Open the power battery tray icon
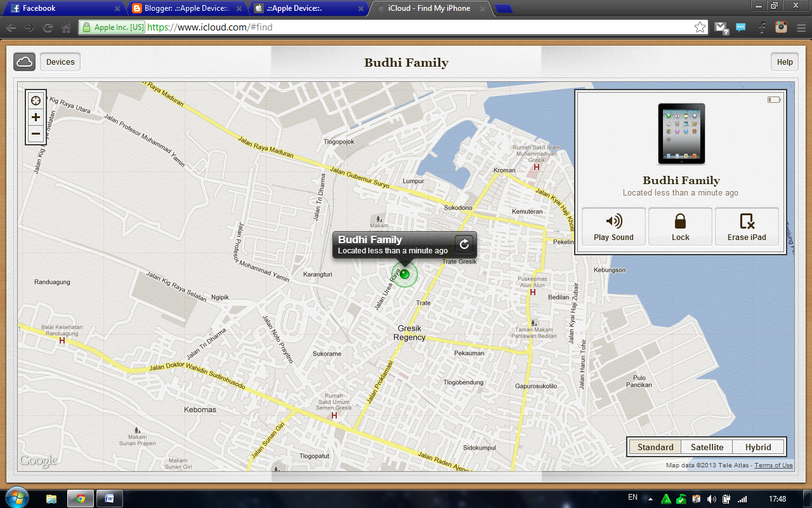812x508 pixels. coord(726,499)
